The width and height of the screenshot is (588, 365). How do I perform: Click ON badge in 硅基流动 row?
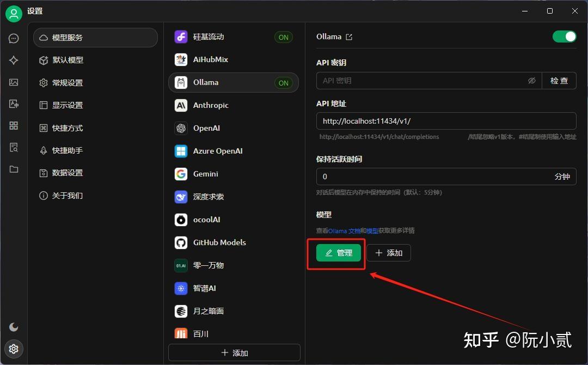click(284, 37)
